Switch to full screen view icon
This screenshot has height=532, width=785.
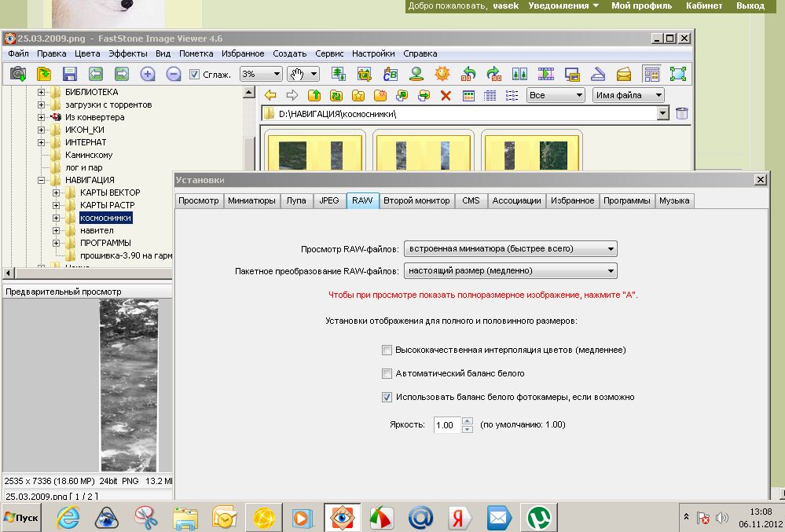(677, 74)
